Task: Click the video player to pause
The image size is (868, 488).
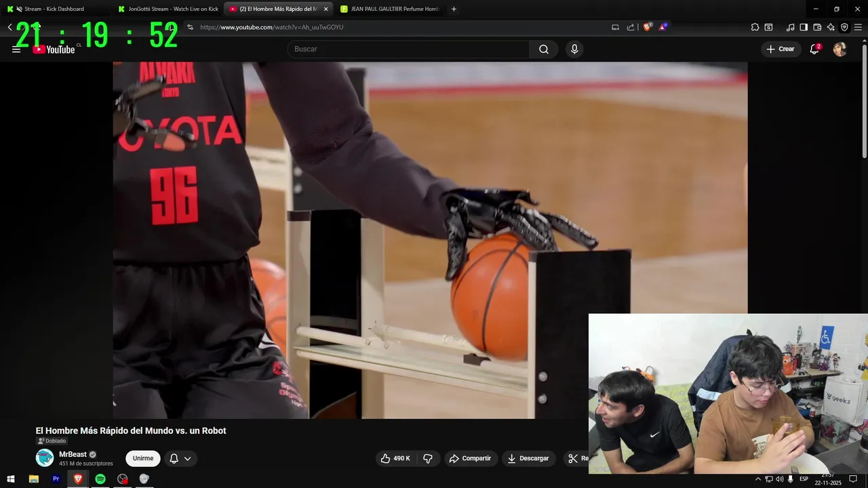Action: [x=430, y=240]
